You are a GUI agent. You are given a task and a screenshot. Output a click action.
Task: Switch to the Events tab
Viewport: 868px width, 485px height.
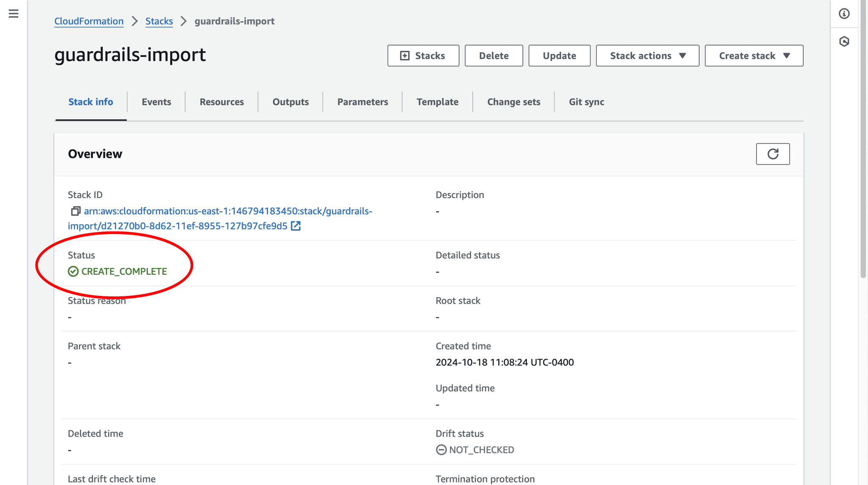[156, 102]
